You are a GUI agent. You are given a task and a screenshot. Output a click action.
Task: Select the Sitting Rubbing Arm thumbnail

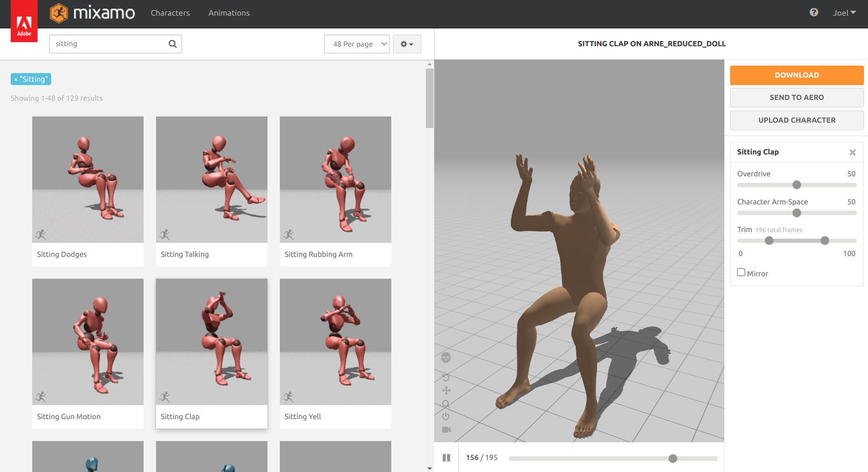pyautogui.click(x=336, y=180)
